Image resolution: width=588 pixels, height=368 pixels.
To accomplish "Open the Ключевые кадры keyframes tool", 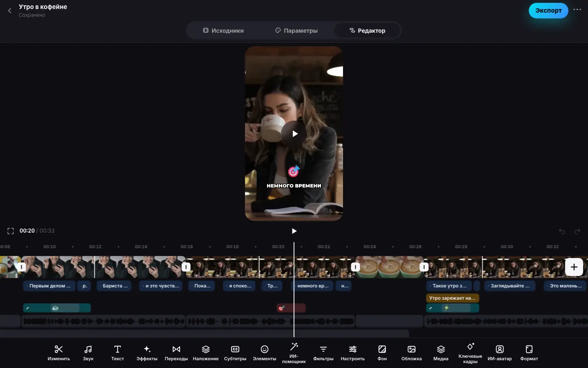I will [x=470, y=353].
